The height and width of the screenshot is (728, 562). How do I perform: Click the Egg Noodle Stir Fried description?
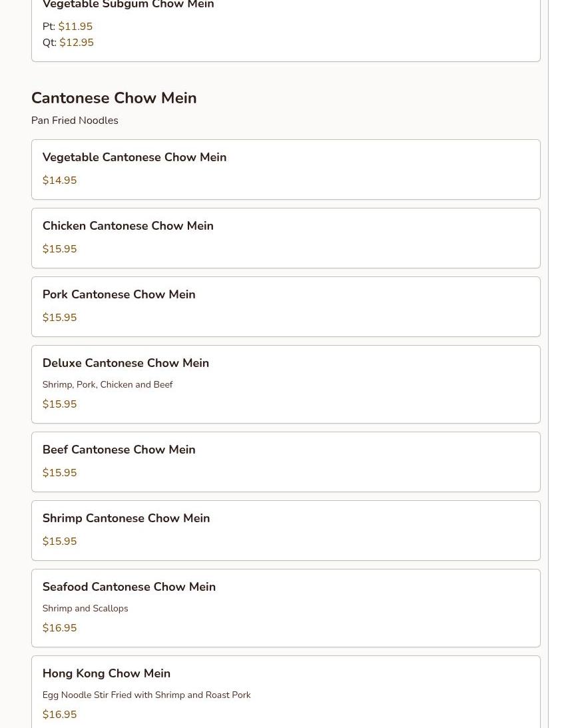tap(146, 695)
